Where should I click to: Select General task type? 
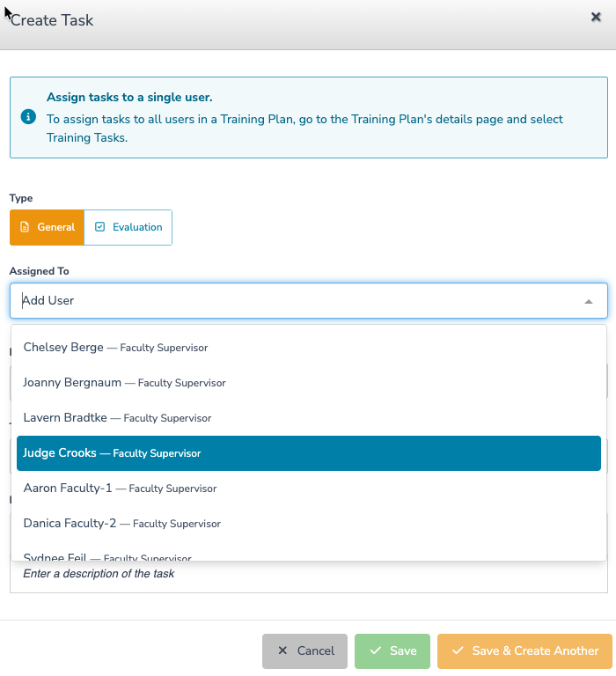click(x=47, y=228)
